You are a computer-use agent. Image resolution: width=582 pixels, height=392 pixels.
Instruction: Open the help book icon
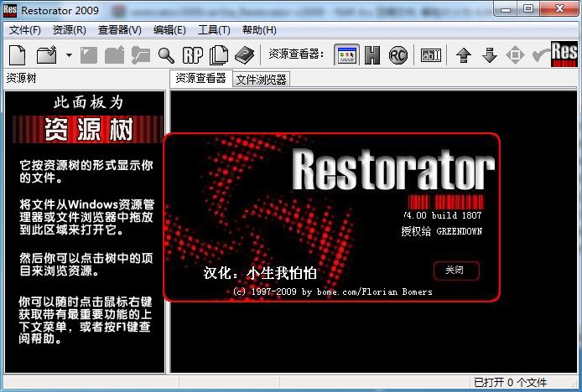(x=245, y=55)
